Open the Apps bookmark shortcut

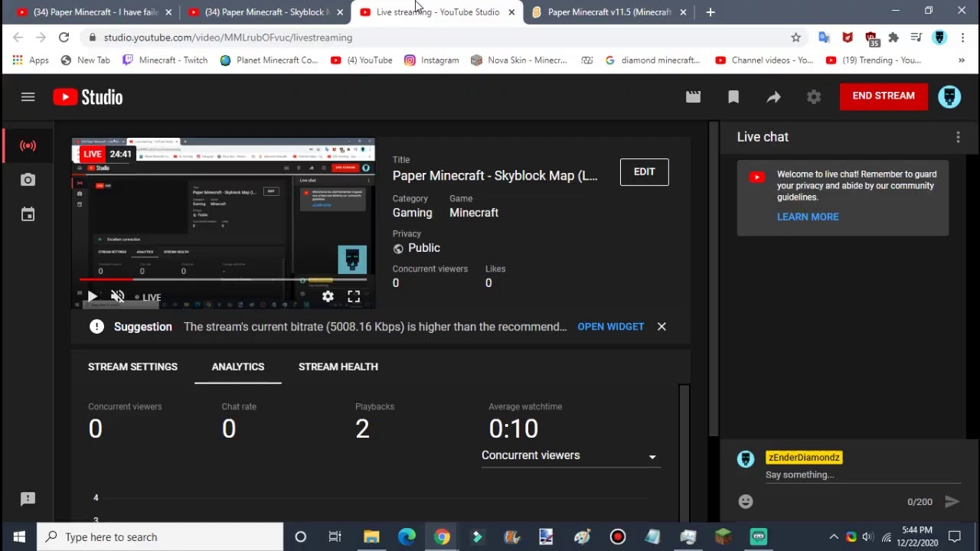pyautogui.click(x=31, y=60)
